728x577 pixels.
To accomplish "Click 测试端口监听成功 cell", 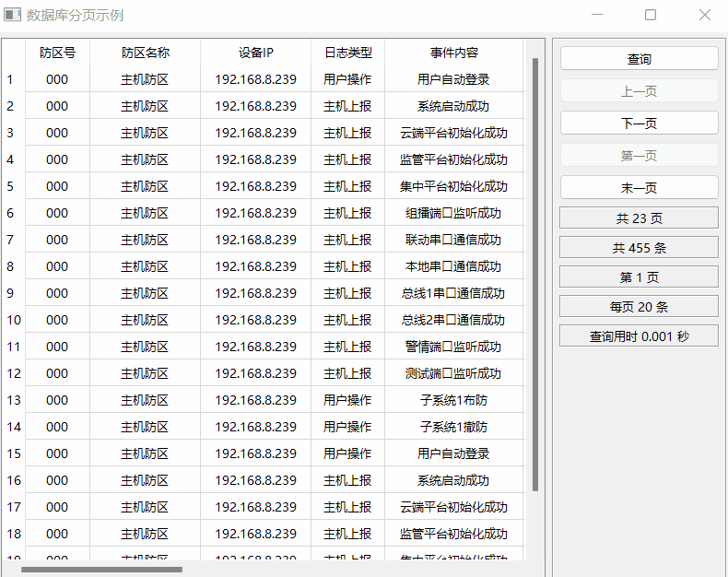I will [453, 373].
